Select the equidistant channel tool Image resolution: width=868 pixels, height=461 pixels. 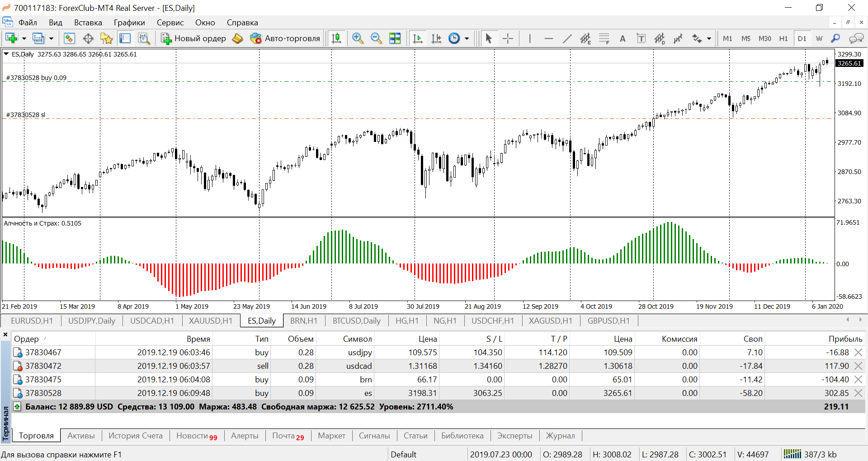(x=585, y=38)
